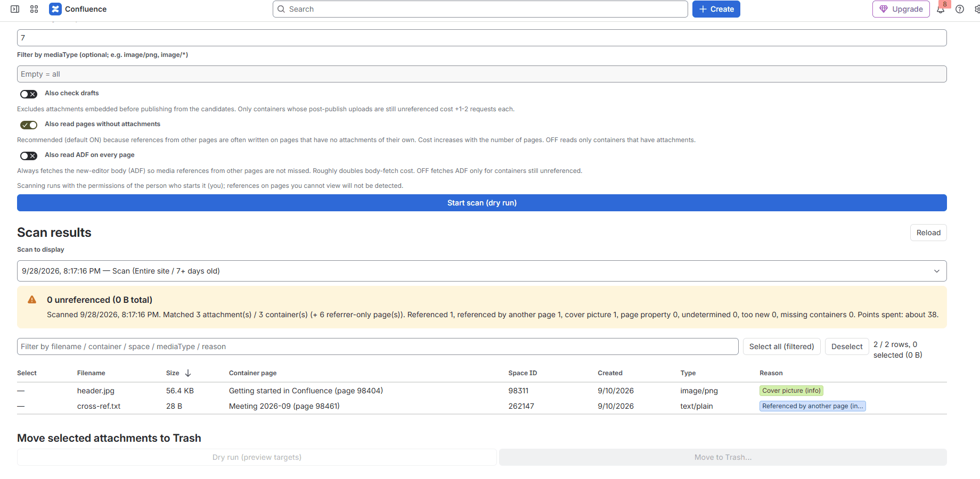Deselect the selected rows
The width and height of the screenshot is (980, 479).
pos(847,346)
